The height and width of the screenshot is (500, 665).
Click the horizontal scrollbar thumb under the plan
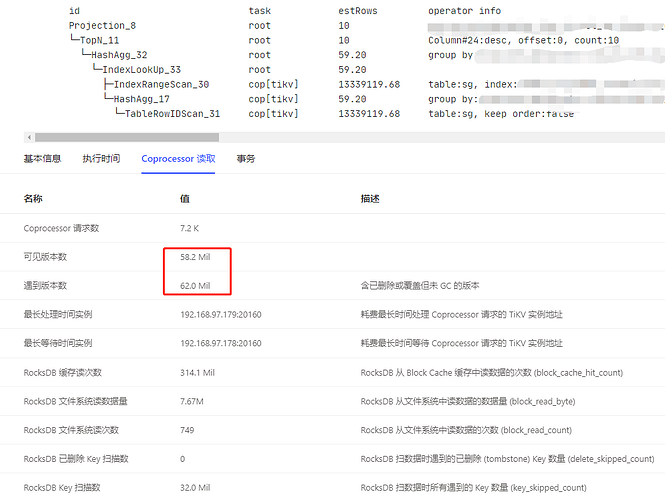(x=127, y=137)
